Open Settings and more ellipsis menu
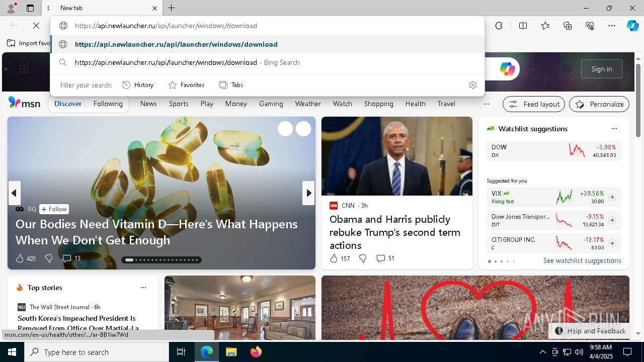 [x=612, y=26]
